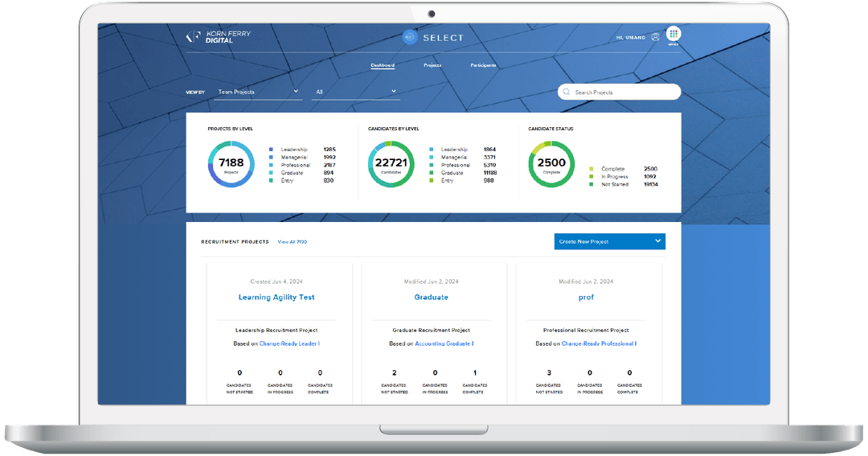The width and height of the screenshot is (868, 456).
Task: Click the Complete legend color swatch
Action: pyautogui.click(x=592, y=169)
